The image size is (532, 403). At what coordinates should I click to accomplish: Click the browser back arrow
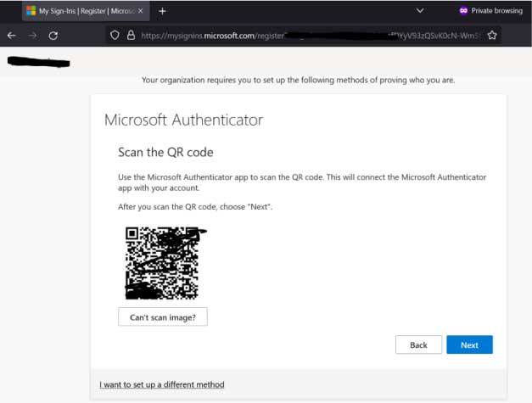pos(12,36)
